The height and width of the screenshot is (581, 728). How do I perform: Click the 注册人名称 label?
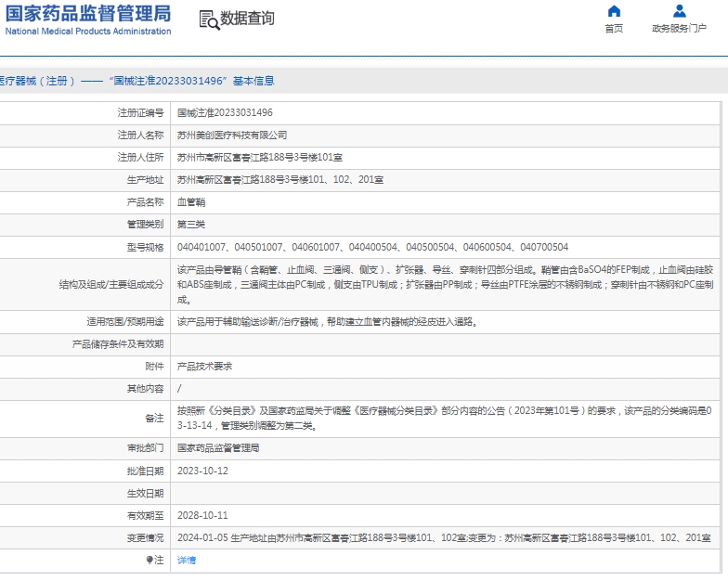141,136
